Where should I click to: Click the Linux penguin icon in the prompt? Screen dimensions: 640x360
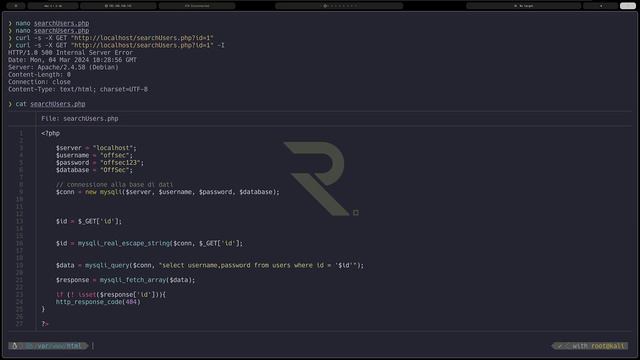[x=15, y=346]
